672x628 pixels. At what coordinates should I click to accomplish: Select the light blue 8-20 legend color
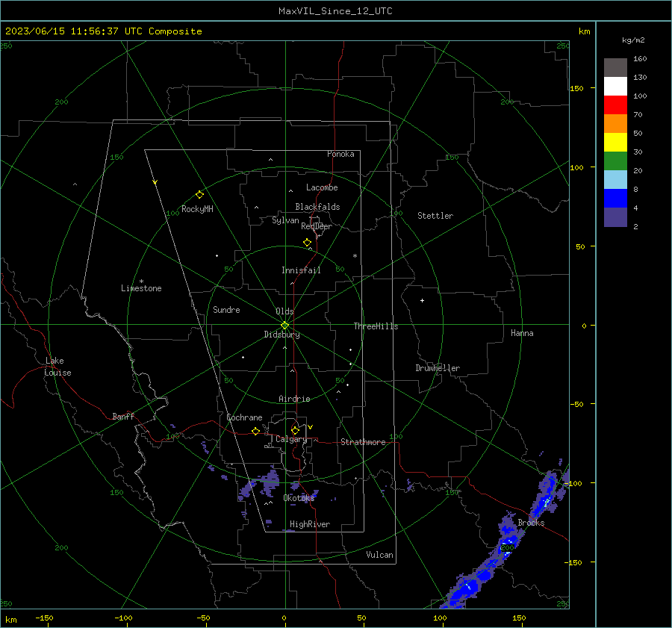point(615,180)
